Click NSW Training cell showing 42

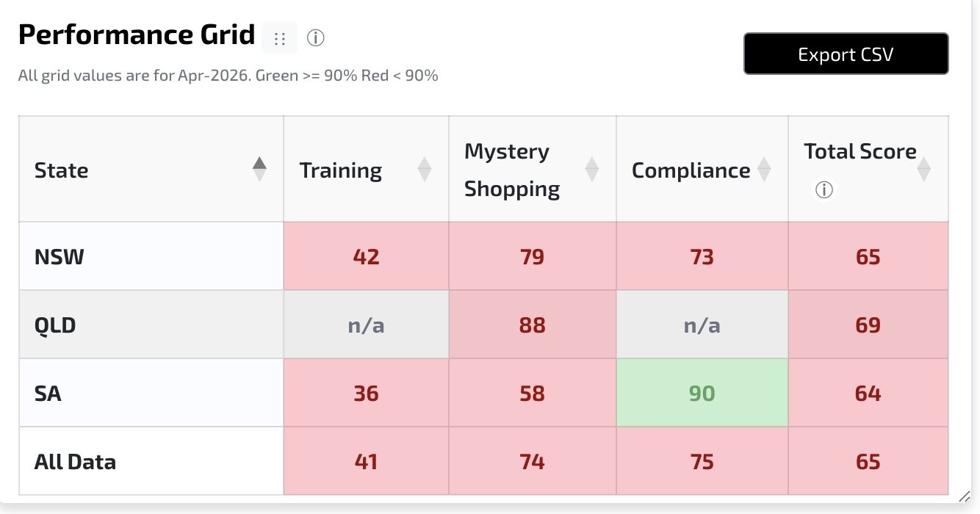(367, 256)
